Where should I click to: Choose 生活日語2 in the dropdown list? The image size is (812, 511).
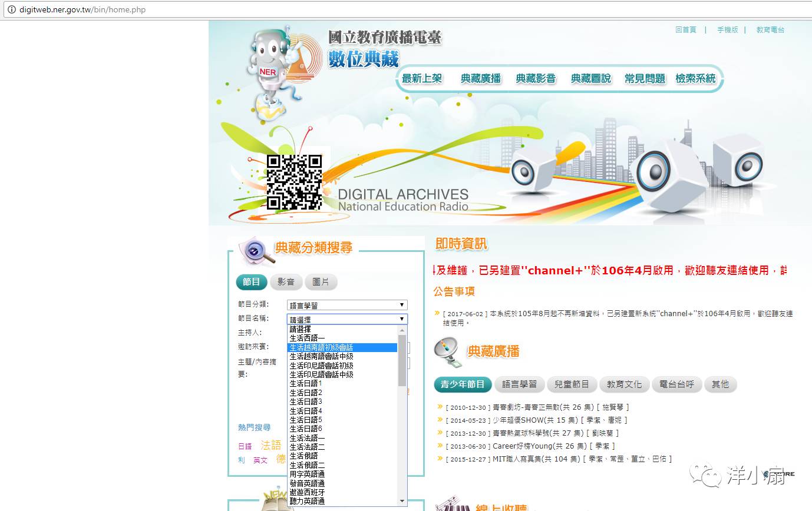[x=343, y=393]
